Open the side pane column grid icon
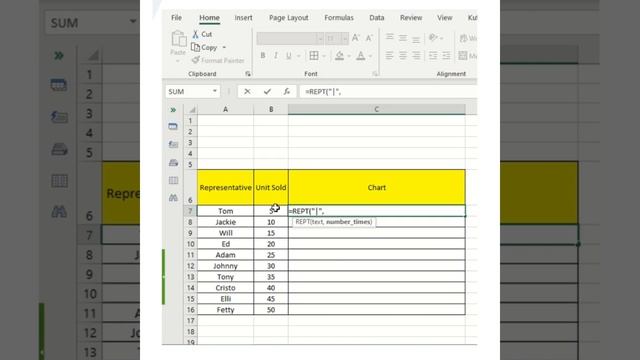640x360 pixels. click(x=173, y=180)
